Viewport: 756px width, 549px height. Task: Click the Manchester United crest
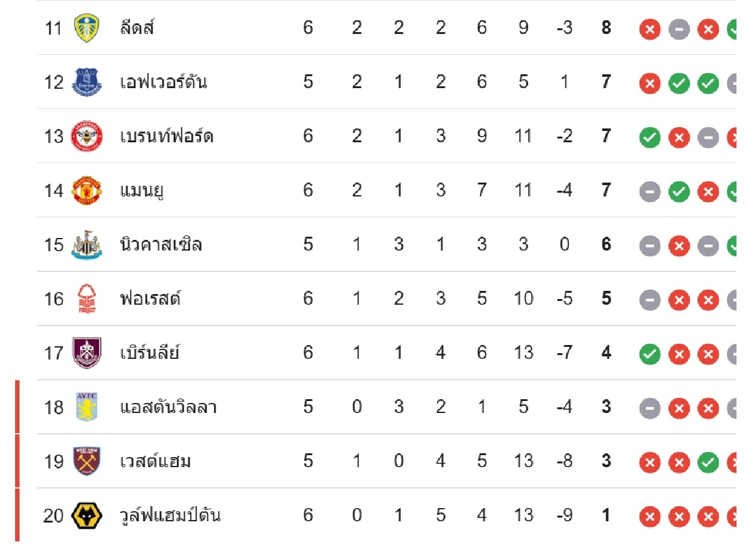pyautogui.click(x=86, y=190)
